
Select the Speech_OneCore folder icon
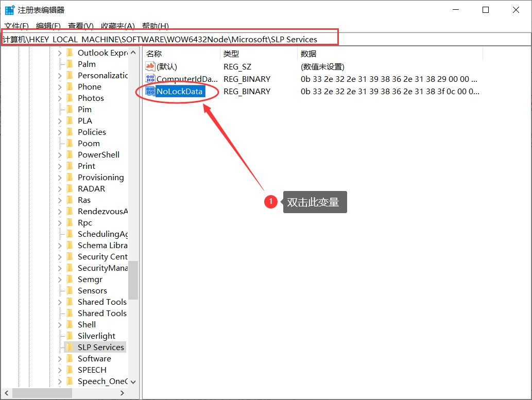[70, 381]
